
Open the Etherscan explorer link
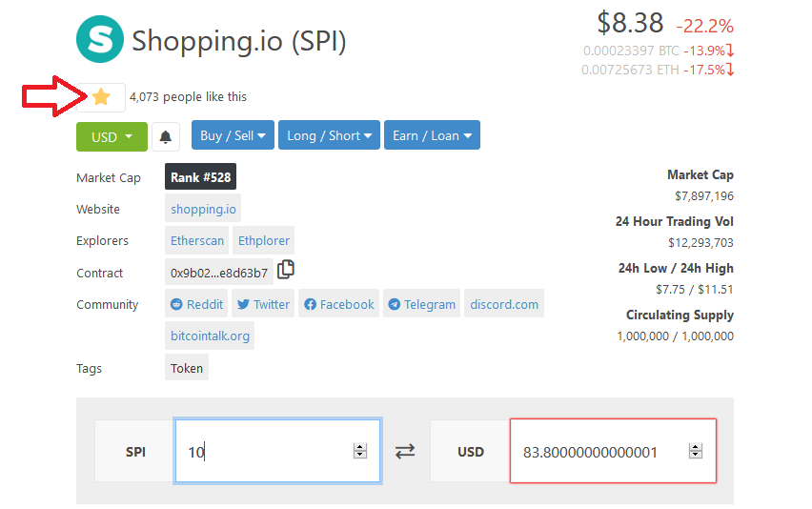click(196, 241)
